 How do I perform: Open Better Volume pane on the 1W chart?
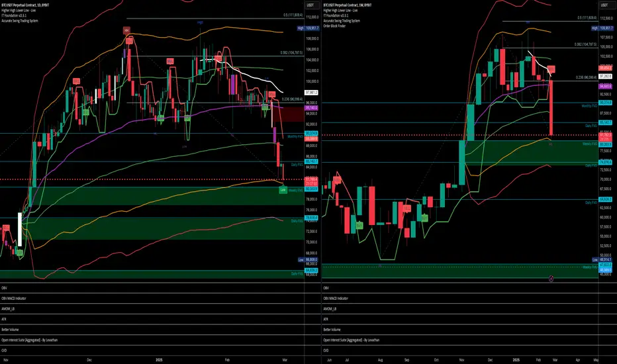[332, 330]
